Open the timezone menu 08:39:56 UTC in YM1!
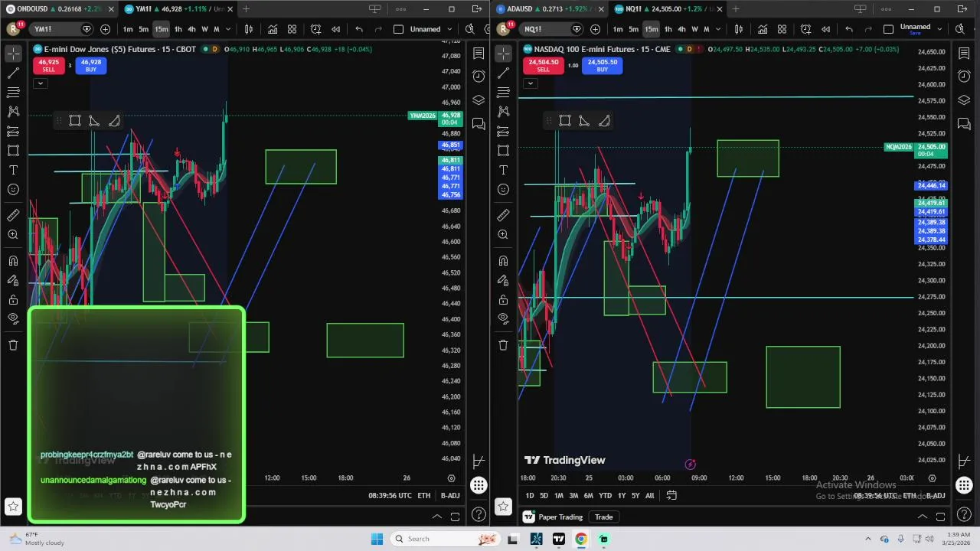The image size is (980, 551). [390, 496]
